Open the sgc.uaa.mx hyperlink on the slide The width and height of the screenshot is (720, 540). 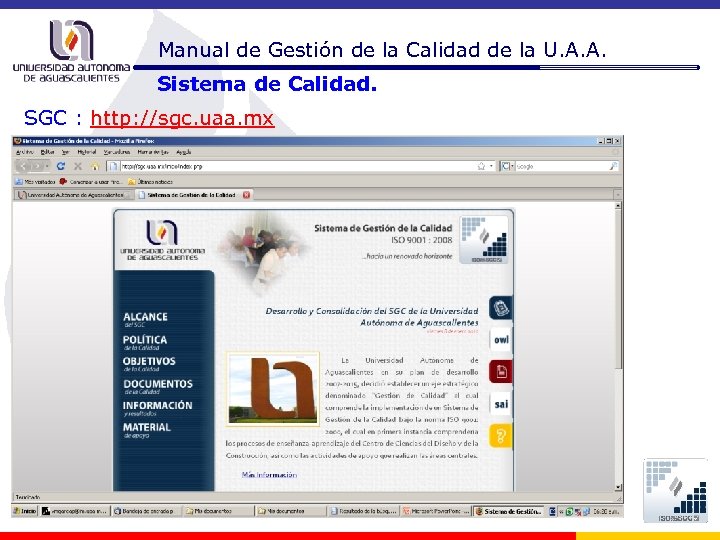point(182,118)
